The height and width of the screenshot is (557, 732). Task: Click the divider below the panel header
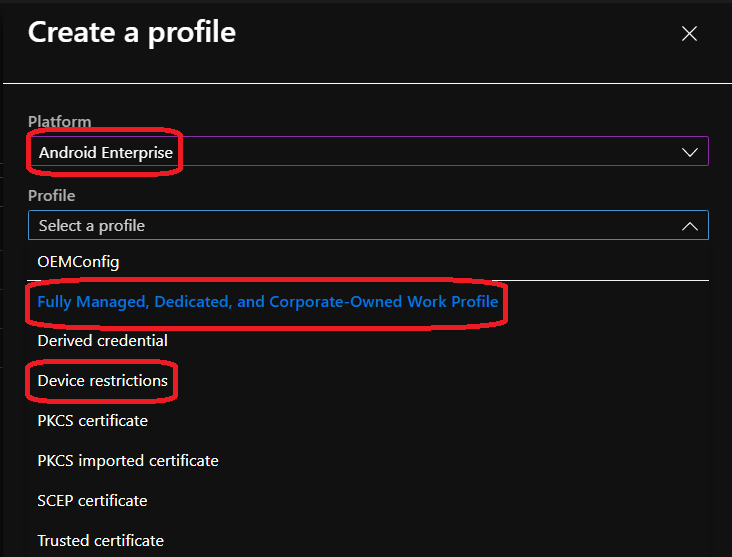(x=368, y=82)
